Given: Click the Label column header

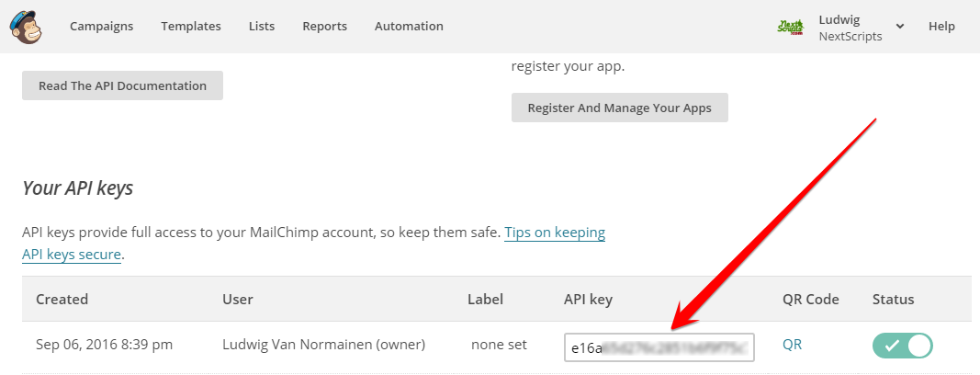Looking at the screenshot, I should pos(485,300).
